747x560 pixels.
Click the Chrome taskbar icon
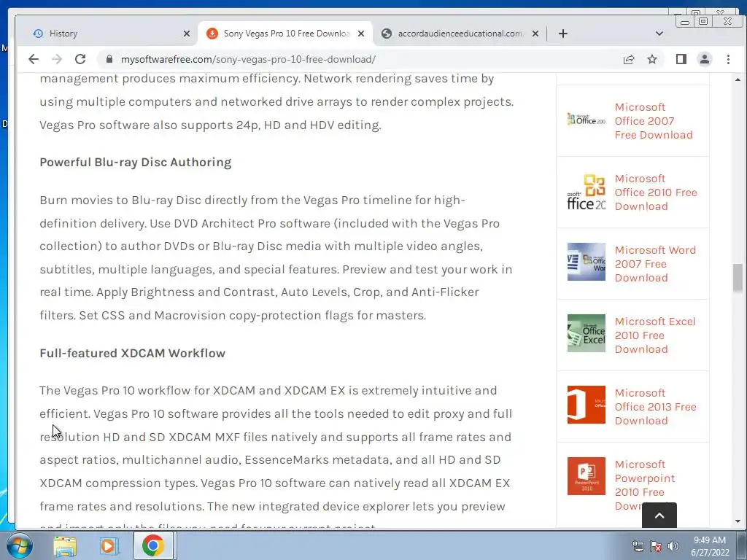(x=153, y=545)
